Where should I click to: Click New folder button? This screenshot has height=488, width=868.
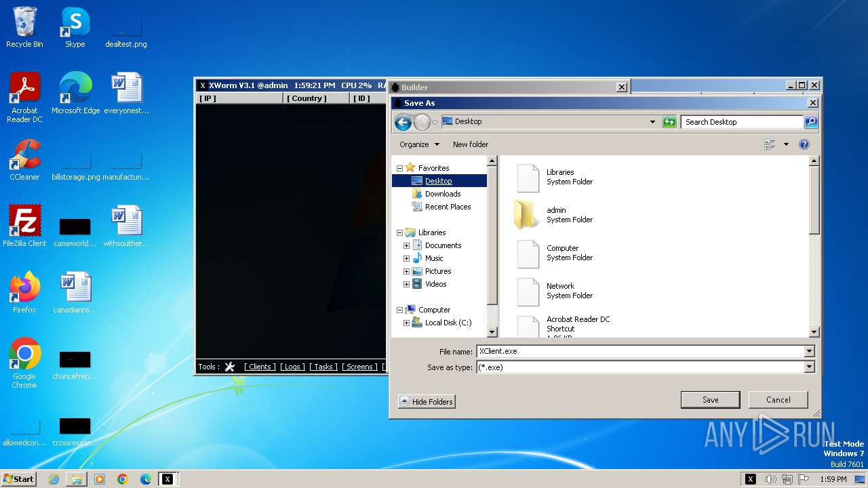point(471,144)
